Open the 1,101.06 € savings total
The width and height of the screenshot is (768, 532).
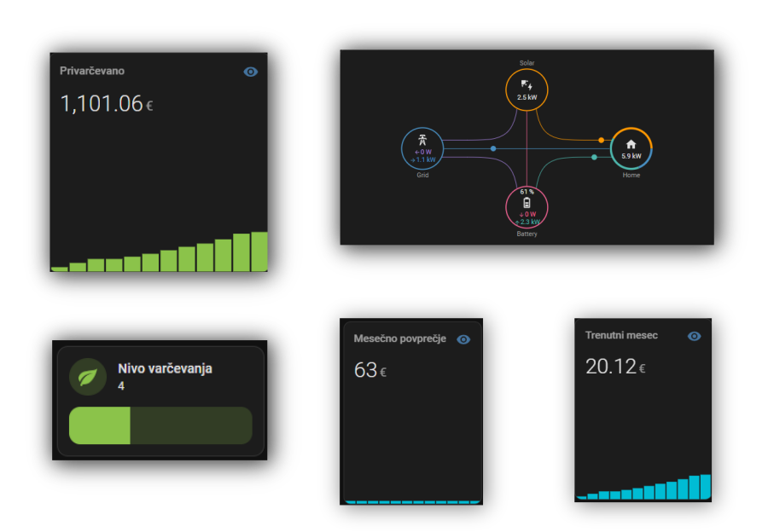point(102,102)
